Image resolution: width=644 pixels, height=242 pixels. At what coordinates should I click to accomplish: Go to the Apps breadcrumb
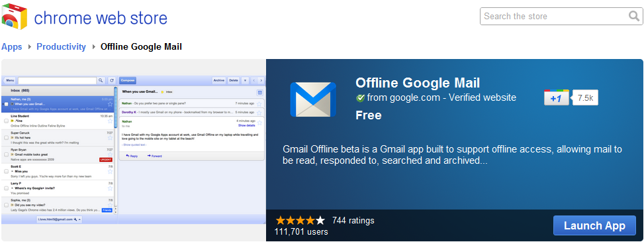click(x=11, y=46)
